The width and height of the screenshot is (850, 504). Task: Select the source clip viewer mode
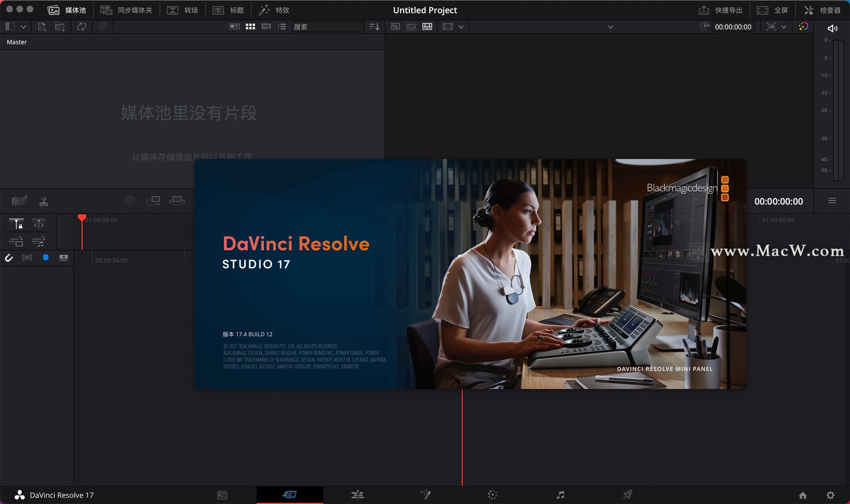click(x=395, y=27)
